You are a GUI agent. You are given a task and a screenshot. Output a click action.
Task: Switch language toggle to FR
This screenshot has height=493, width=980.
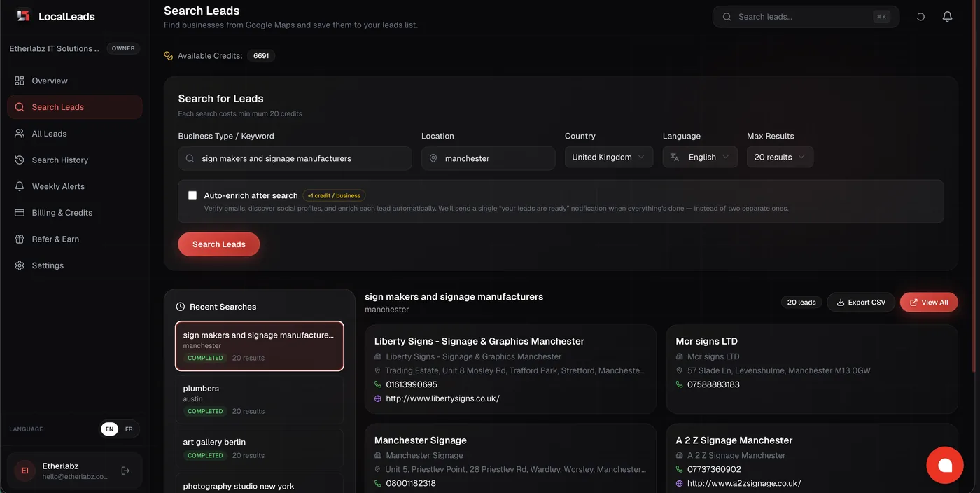click(129, 429)
